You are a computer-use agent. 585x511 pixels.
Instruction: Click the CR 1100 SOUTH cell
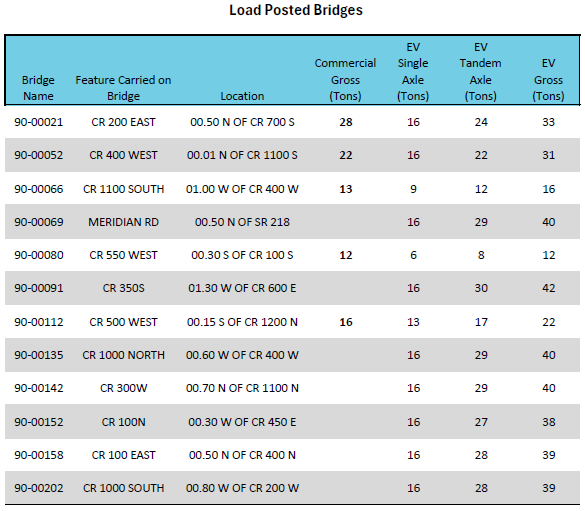(123, 189)
